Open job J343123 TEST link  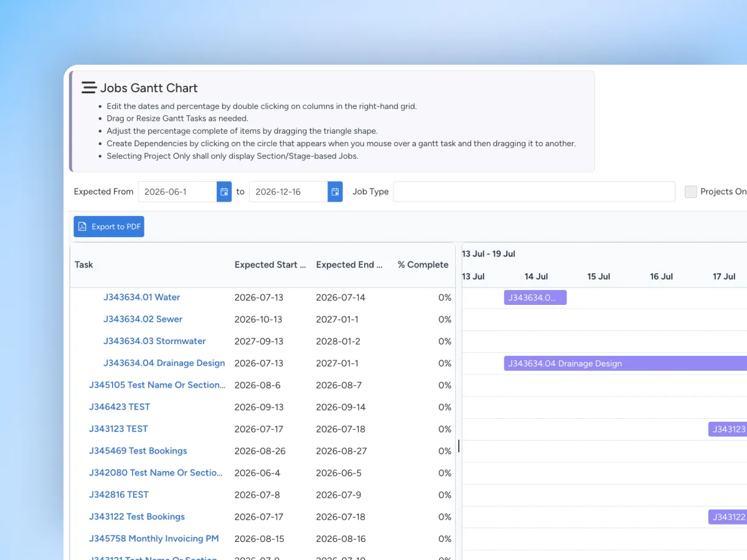coord(118,429)
